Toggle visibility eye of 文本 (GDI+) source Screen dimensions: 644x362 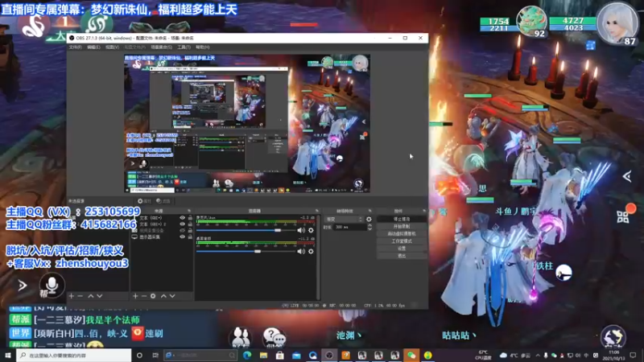[183, 218]
